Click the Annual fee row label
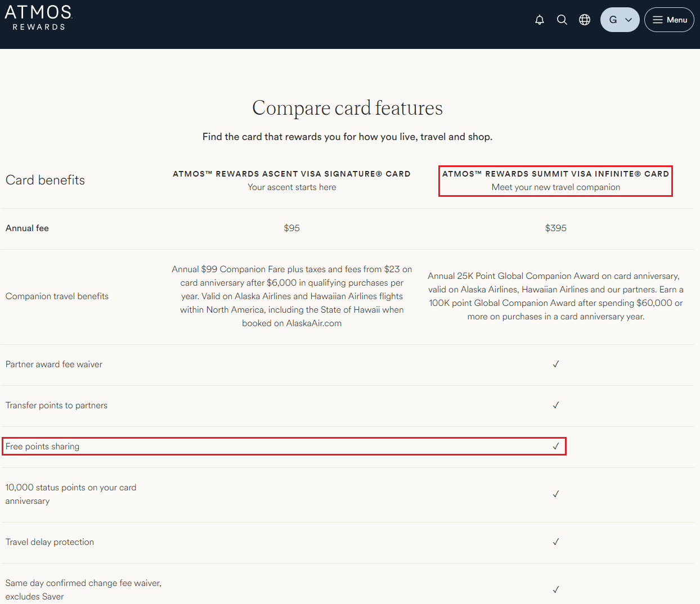Image resolution: width=700 pixels, height=604 pixels. [27, 228]
